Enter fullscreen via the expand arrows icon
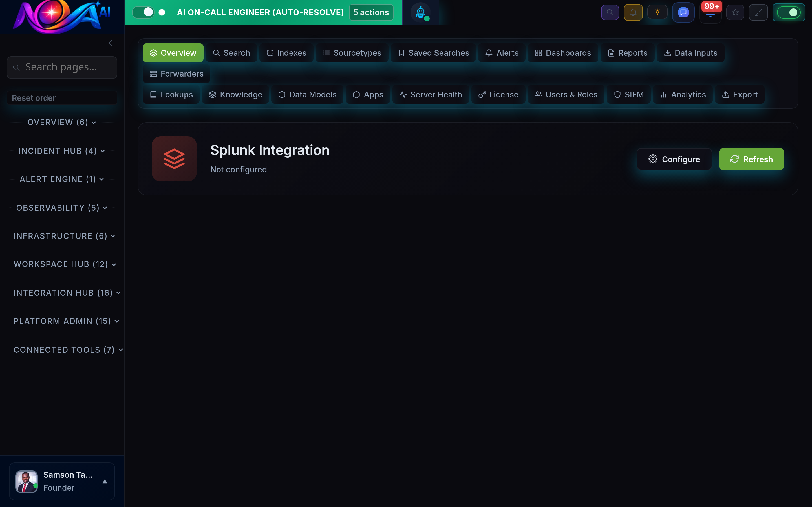 click(x=758, y=12)
